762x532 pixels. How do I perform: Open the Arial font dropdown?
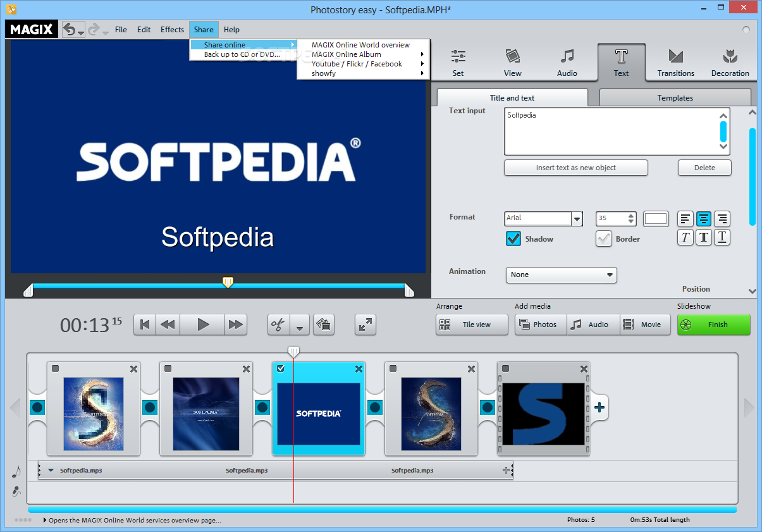pyautogui.click(x=577, y=219)
